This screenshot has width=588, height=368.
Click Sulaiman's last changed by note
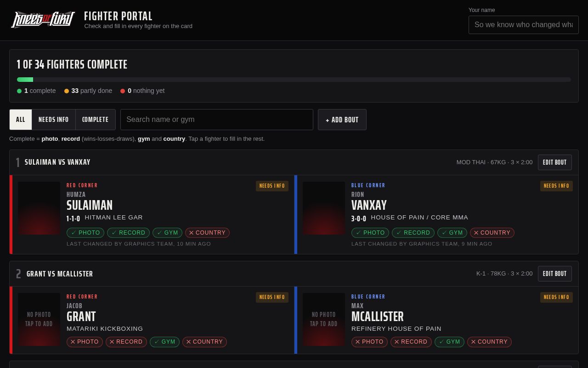click(x=139, y=244)
